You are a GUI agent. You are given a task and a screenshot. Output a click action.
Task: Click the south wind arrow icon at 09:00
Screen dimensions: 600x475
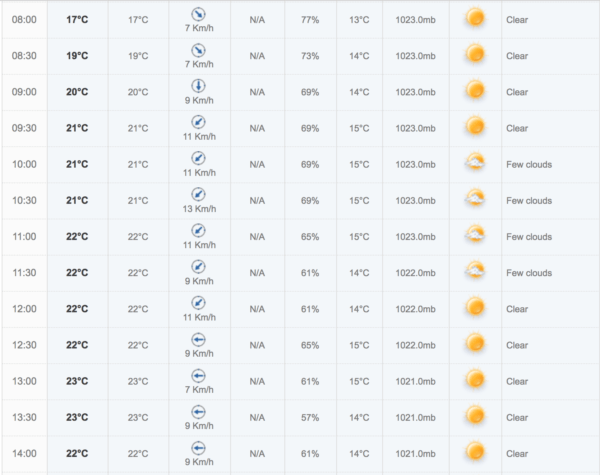pyautogui.click(x=199, y=86)
